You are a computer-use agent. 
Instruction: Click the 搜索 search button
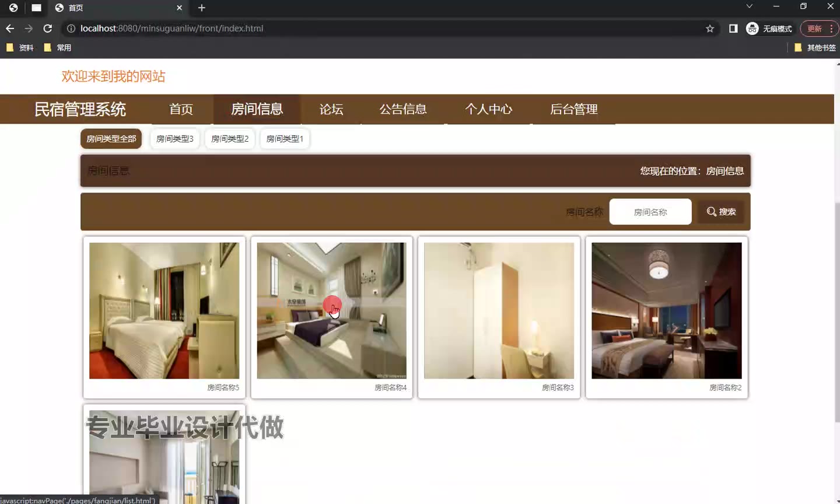(x=721, y=212)
